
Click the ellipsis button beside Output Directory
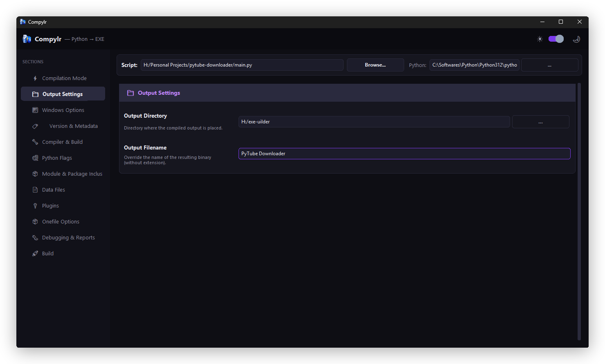point(541,122)
